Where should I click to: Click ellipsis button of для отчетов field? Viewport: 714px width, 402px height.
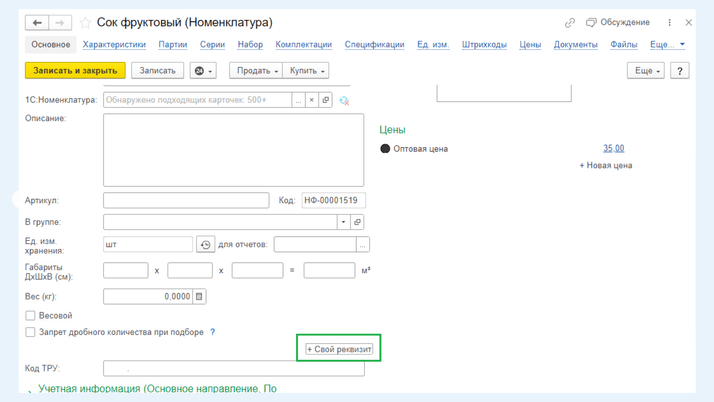tap(362, 244)
